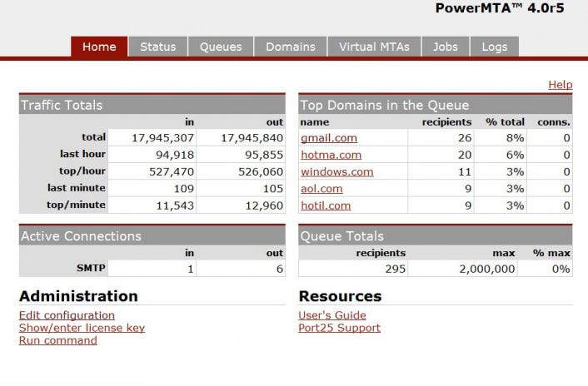Viewport: 588px width, 386px height.
Task: Click the last hour row label
Action: (83, 154)
